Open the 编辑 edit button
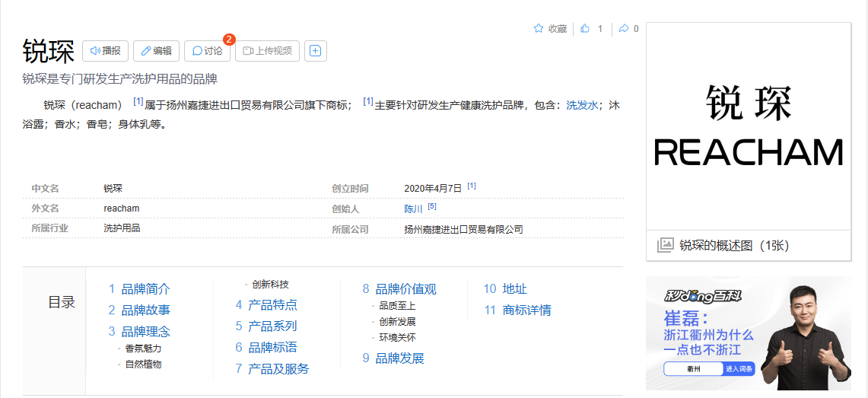Viewport: 868px width, 398px height. point(156,51)
